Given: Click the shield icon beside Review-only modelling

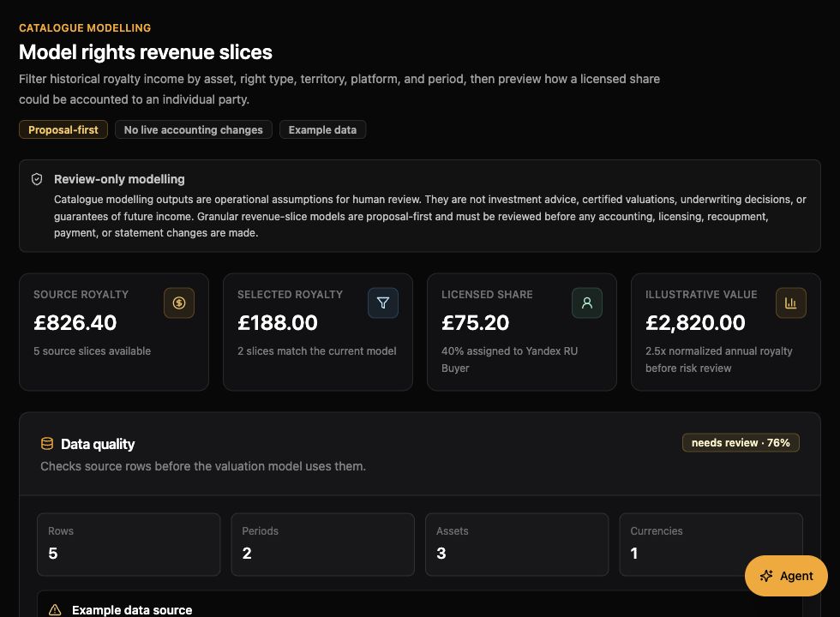Looking at the screenshot, I should coord(37,179).
